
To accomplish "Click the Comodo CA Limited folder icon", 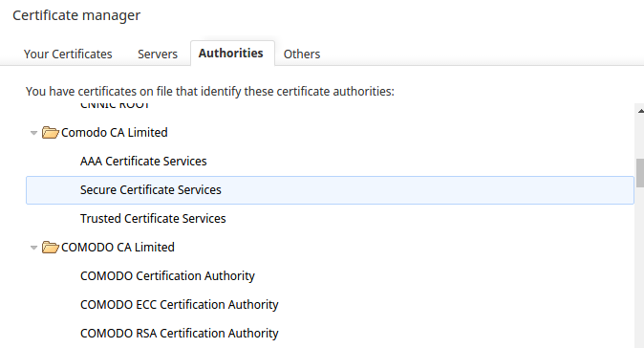I will [x=50, y=132].
